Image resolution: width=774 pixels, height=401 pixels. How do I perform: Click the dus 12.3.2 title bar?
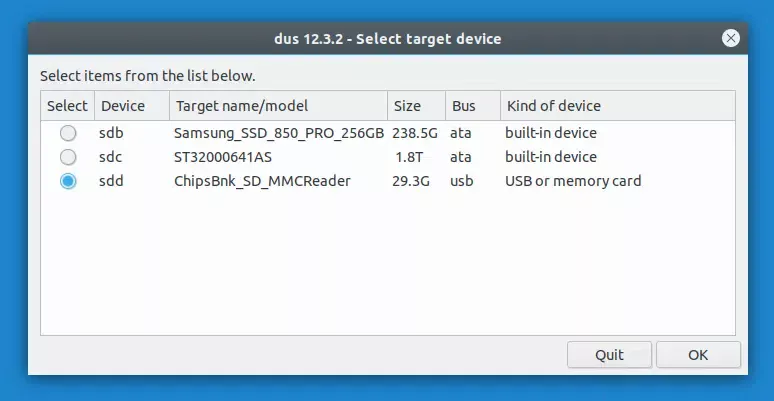(x=386, y=39)
